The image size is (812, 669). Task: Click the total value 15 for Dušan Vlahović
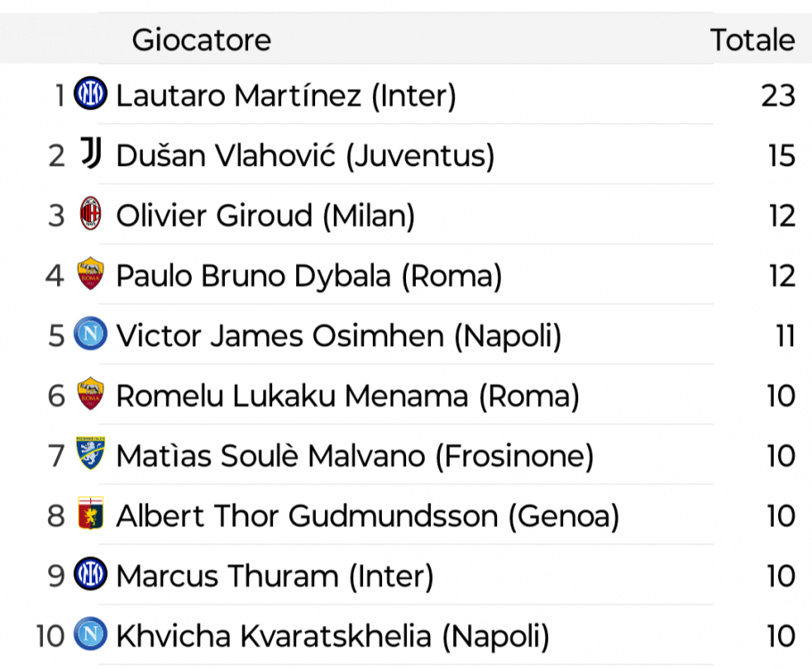pos(782,156)
